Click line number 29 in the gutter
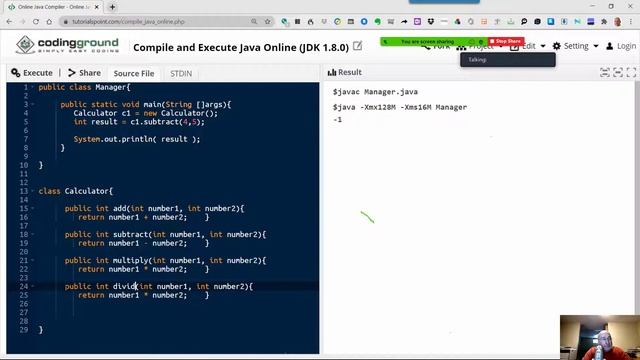The height and width of the screenshot is (360, 640). (x=24, y=330)
